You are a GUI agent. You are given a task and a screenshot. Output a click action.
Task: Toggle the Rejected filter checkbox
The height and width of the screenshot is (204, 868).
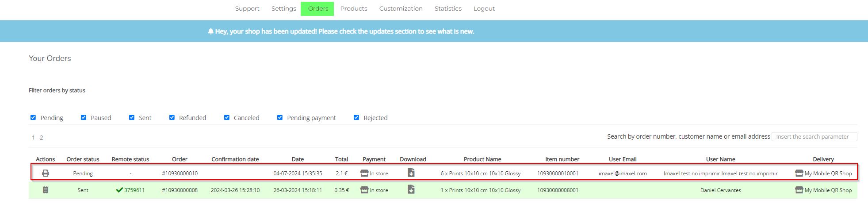[356, 117]
